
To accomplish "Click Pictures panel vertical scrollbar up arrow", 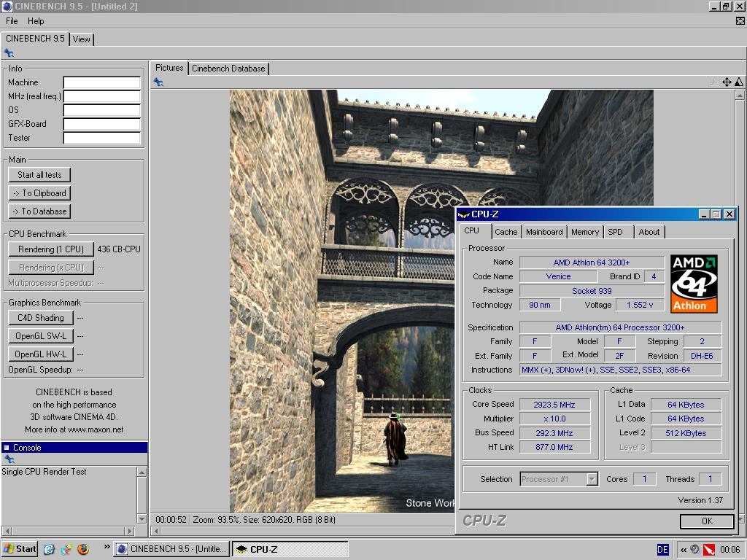I will click(740, 96).
